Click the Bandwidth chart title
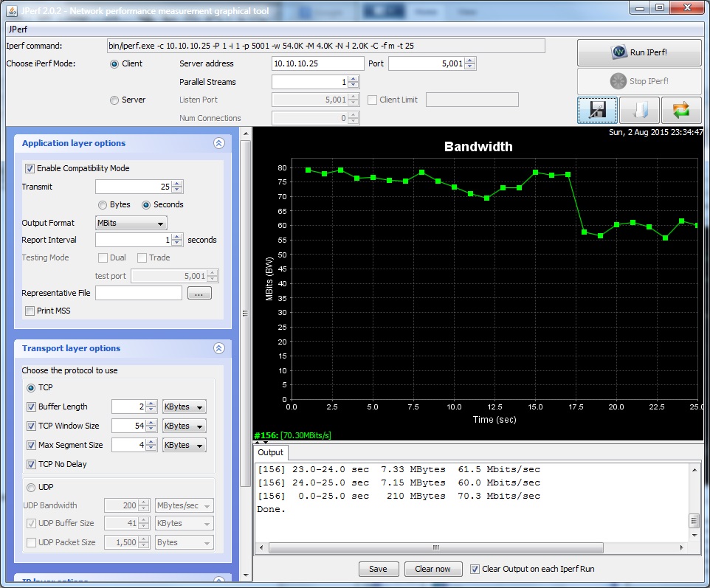This screenshot has width=710, height=588. pyautogui.click(x=478, y=147)
